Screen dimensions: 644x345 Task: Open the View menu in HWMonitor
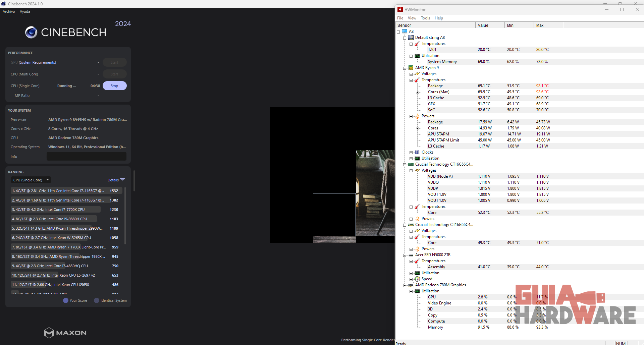[x=412, y=18]
